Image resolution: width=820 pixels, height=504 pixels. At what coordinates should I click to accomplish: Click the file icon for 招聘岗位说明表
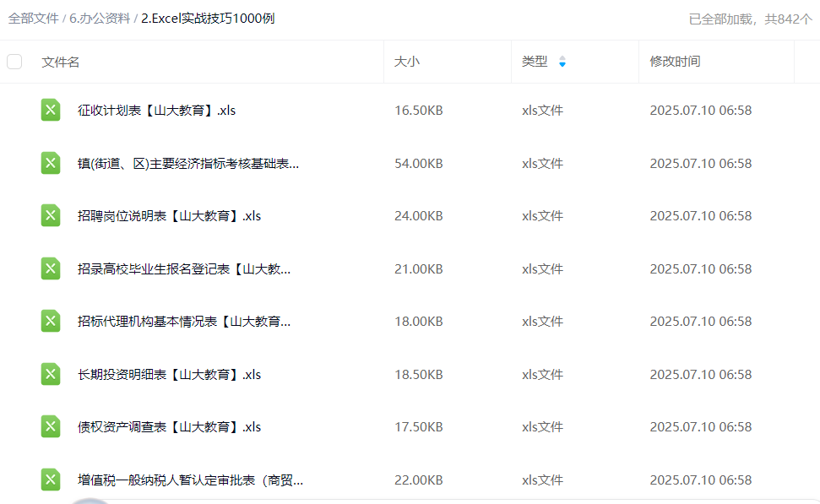tap(51, 216)
